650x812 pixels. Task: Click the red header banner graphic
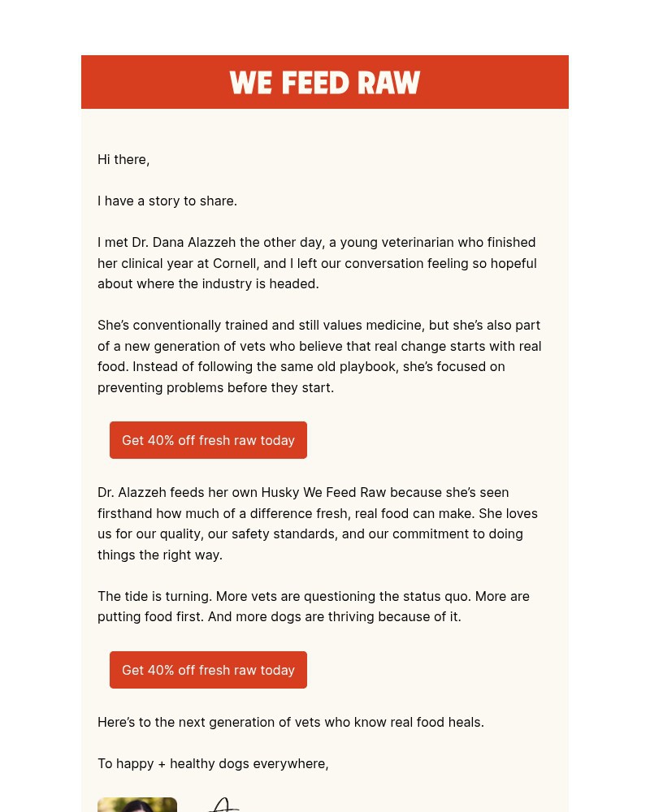point(325,81)
